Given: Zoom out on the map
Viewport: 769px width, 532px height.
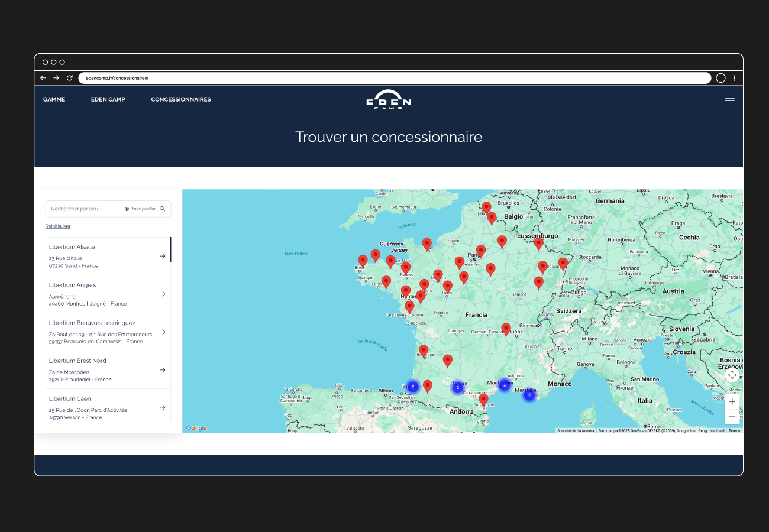Looking at the screenshot, I should [732, 417].
